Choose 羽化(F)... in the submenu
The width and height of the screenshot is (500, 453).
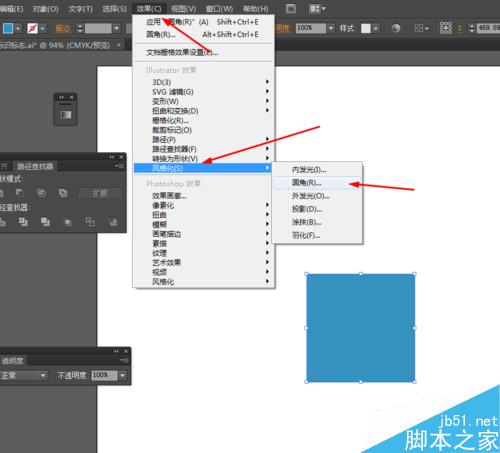pyautogui.click(x=317, y=235)
